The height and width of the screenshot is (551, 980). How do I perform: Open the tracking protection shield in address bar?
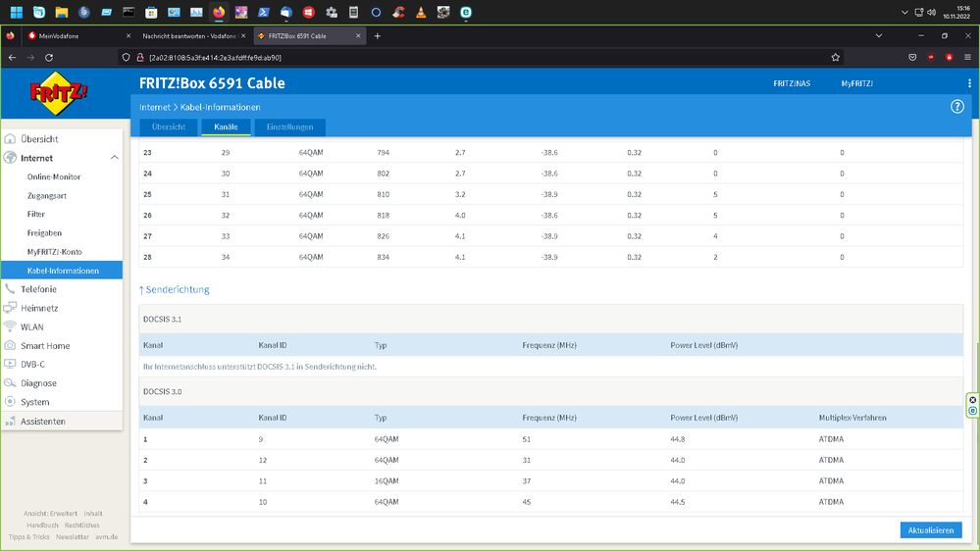click(126, 58)
